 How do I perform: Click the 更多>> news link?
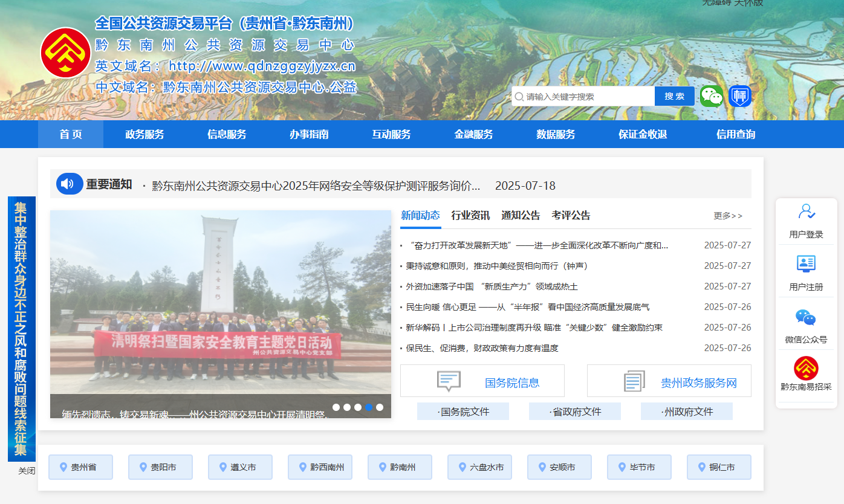click(x=728, y=216)
